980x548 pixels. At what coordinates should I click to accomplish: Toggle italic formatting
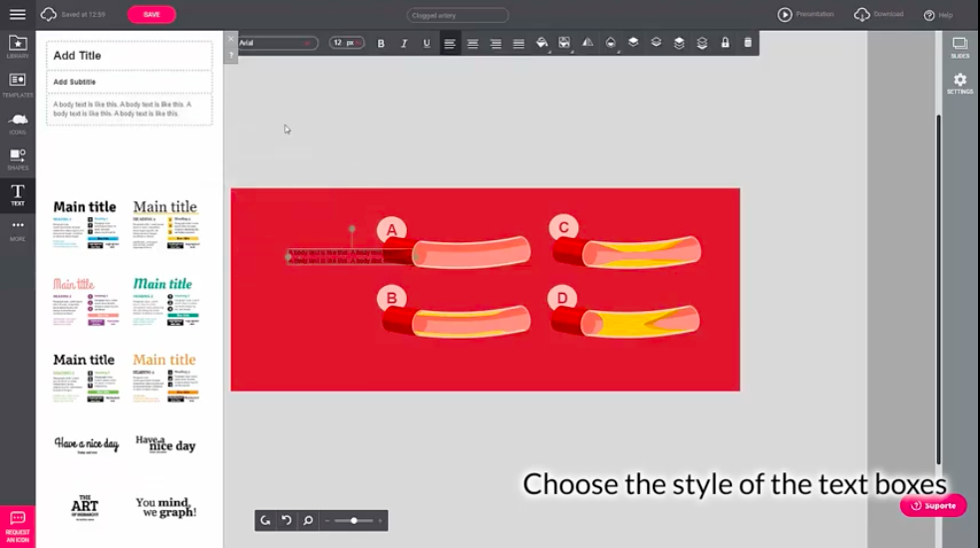404,43
